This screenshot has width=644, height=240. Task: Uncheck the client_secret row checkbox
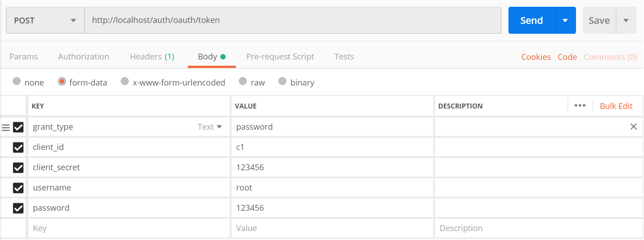click(x=18, y=168)
